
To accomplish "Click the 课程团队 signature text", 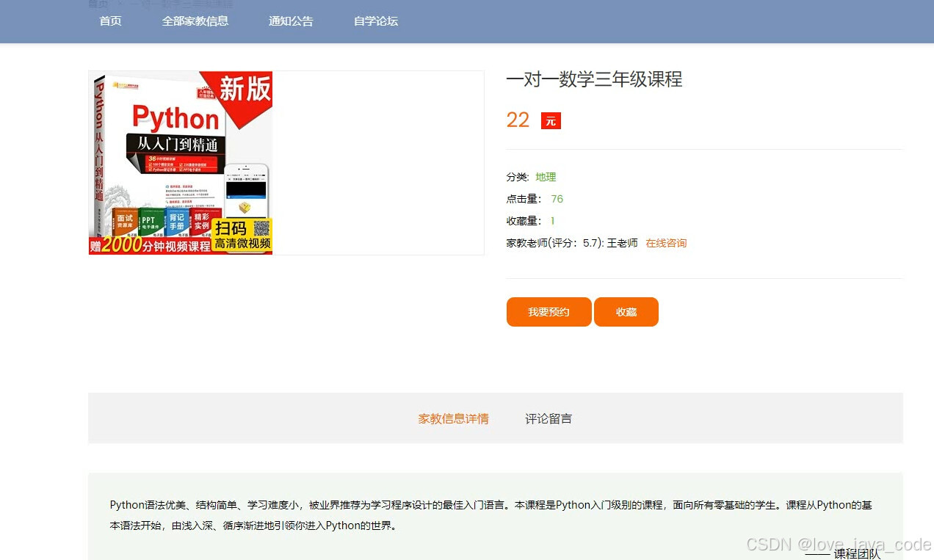I will 857,554.
